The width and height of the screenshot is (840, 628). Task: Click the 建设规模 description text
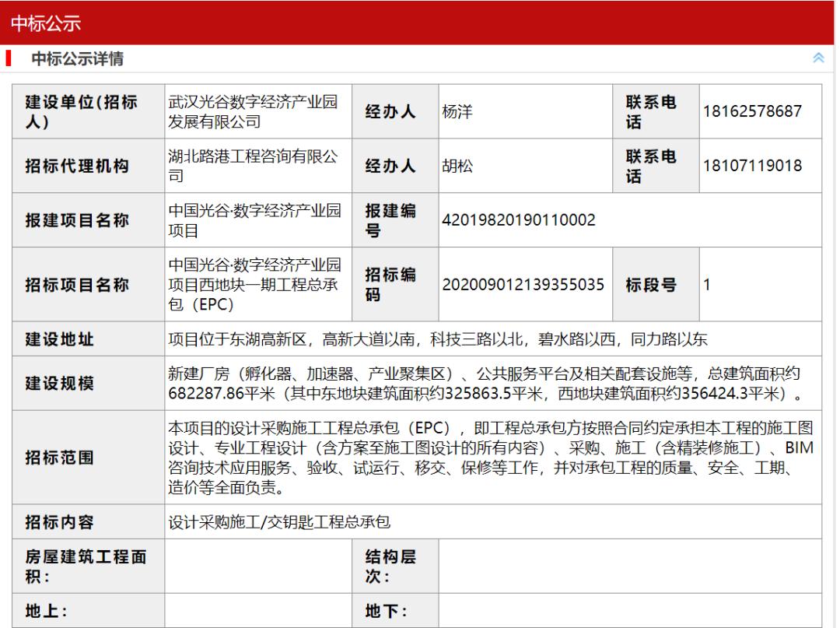pyautogui.click(x=486, y=383)
